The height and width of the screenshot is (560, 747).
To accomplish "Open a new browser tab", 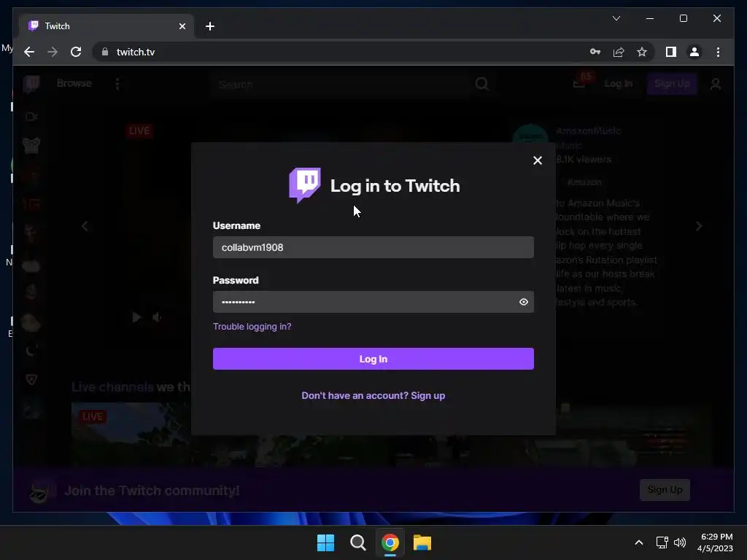I will pyautogui.click(x=210, y=26).
